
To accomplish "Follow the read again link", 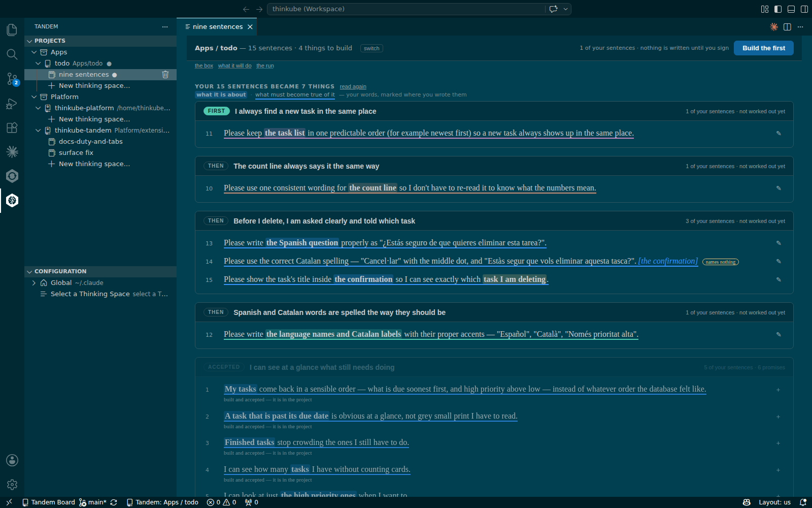I will [353, 87].
